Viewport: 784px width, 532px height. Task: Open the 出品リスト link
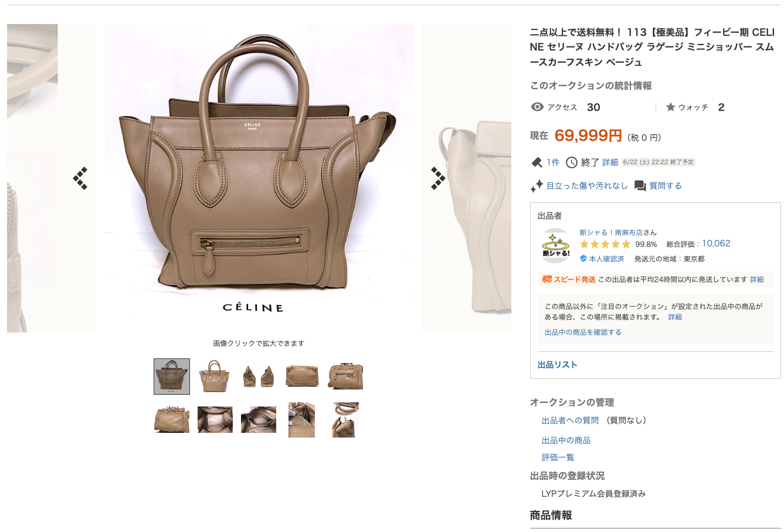[557, 364]
